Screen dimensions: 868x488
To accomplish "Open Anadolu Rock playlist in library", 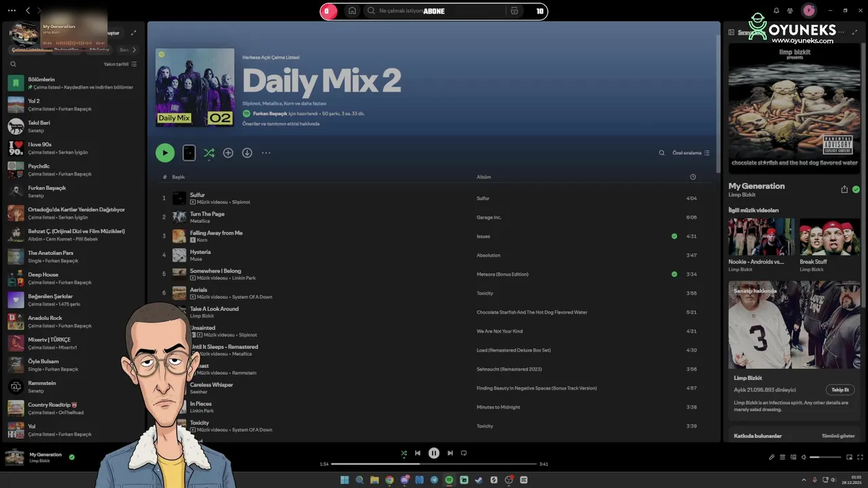I will point(75,322).
